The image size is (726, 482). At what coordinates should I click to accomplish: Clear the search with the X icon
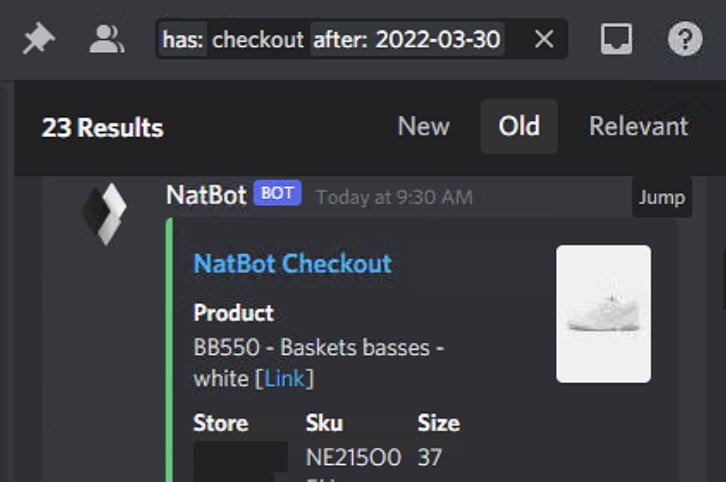(x=544, y=39)
